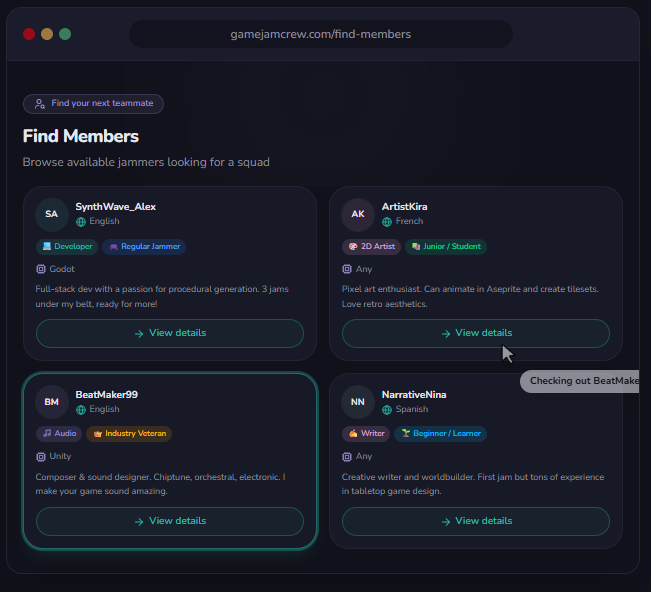Click the Beginner / Learner tag
The width and height of the screenshot is (651, 592).
pyautogui.click(x=439, y=434)
